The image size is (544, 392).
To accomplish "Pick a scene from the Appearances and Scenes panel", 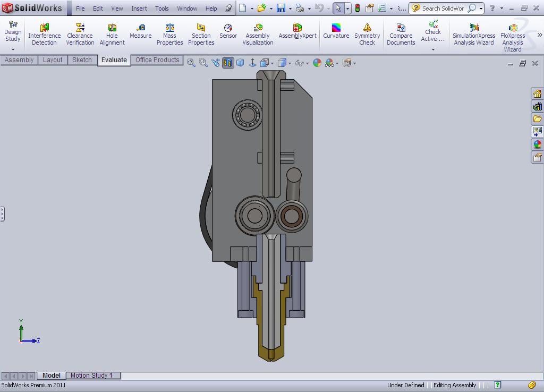I will (x=538, y=144).
